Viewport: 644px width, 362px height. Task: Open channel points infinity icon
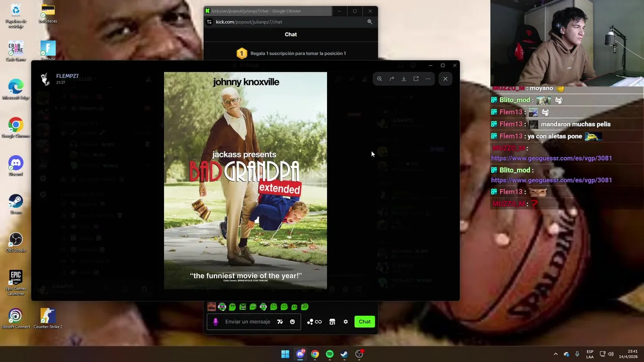tap(314, 322)
